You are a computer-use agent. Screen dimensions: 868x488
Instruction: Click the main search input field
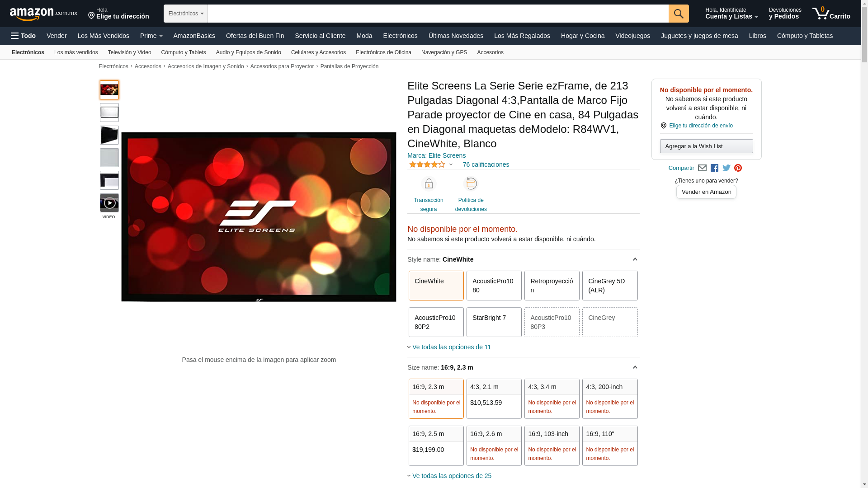tap(438, 14)
